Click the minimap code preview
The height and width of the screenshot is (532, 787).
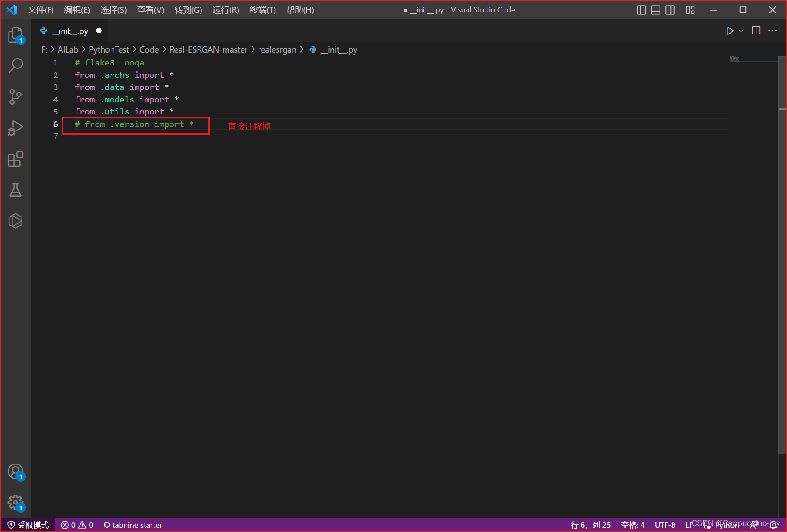[x=735, y=59]
